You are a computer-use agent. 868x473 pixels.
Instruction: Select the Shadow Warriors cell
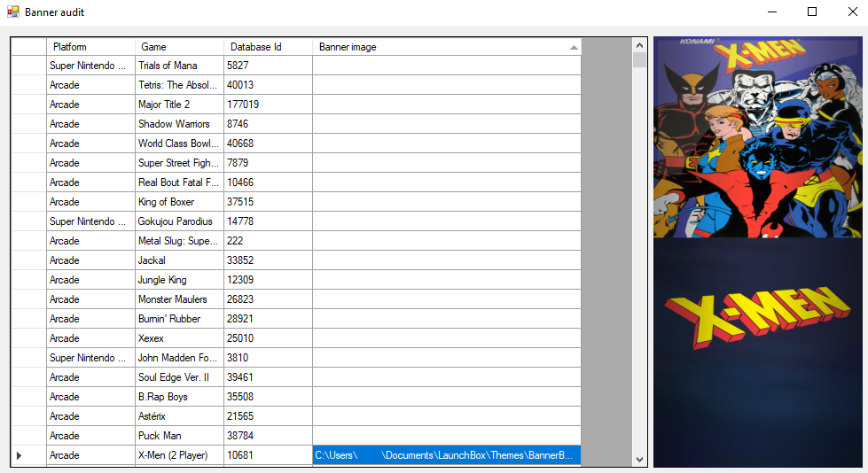[x=179, y=124]
